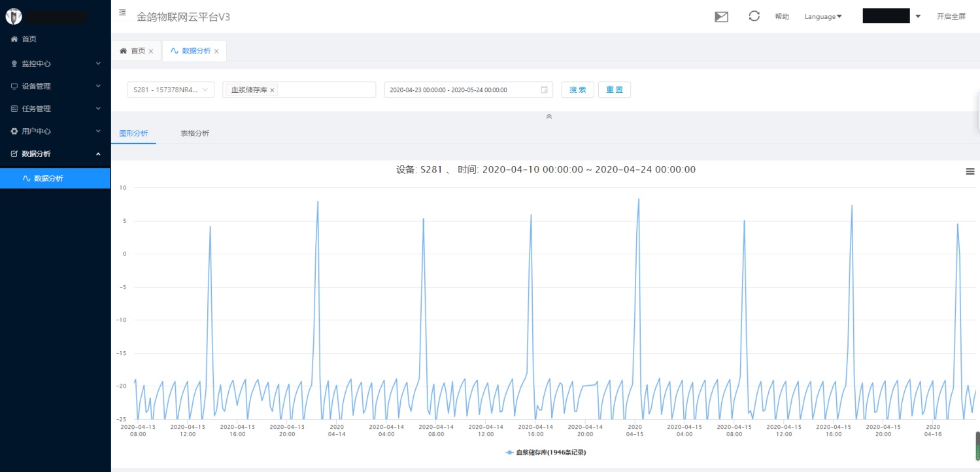Viewport: 980px width, 472px height.
Task: Click 开启全屏 to enter fullscreen
Action: (951, 17)
